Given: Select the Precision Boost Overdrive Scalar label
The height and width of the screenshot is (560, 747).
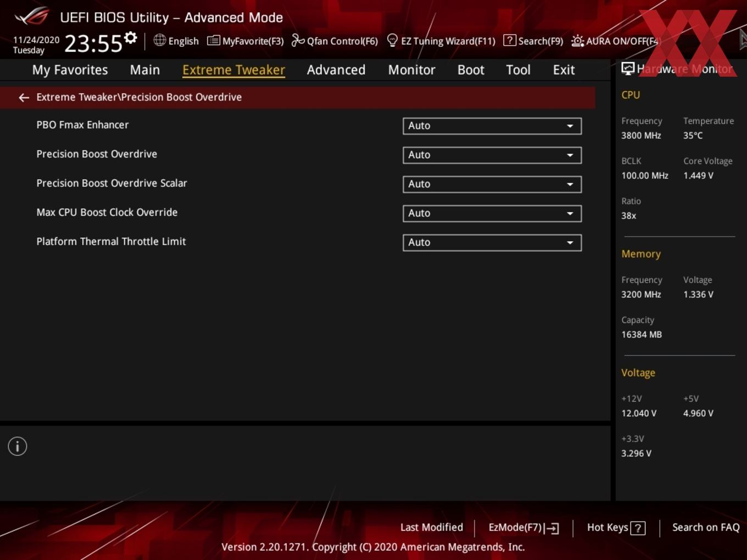Looking at the screenshot, I should (112, 183).
